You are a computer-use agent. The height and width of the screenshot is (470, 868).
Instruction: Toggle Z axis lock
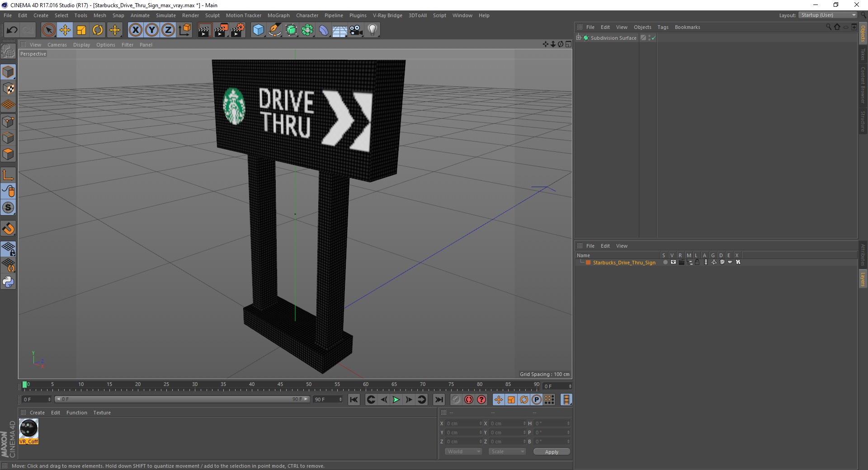(168, 30)
